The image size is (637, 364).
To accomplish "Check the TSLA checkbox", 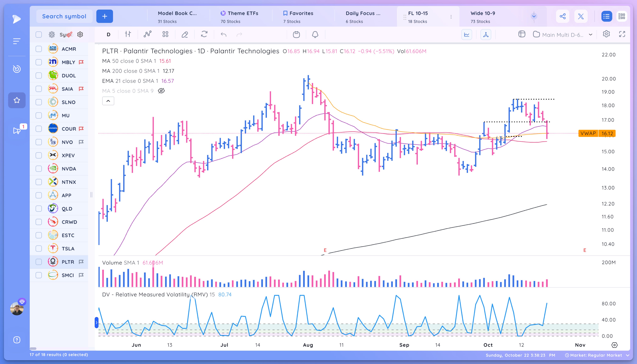I will (39, 248).
